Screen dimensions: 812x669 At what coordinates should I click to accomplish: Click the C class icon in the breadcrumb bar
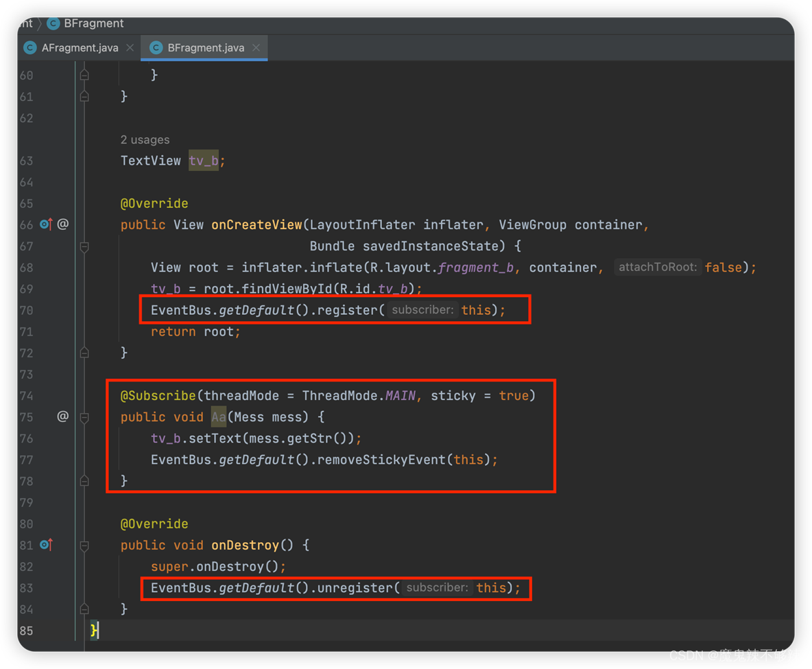(53, 23)
